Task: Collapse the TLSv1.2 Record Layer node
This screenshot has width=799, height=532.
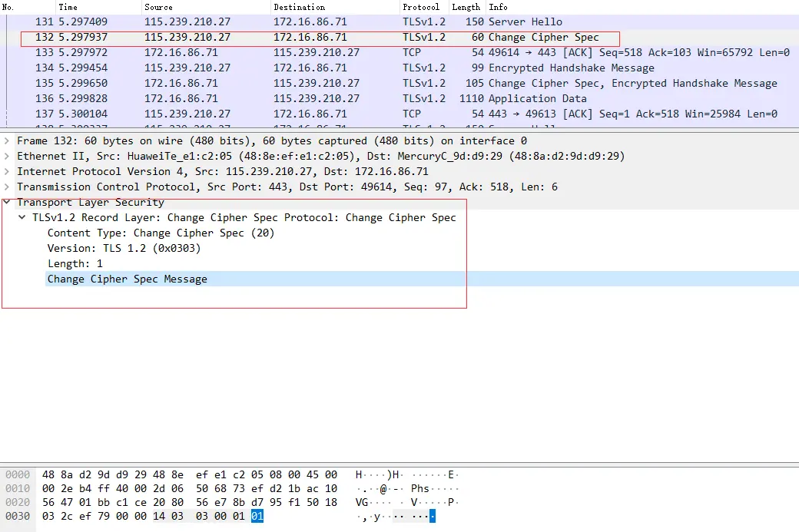Action: (22, 217)
